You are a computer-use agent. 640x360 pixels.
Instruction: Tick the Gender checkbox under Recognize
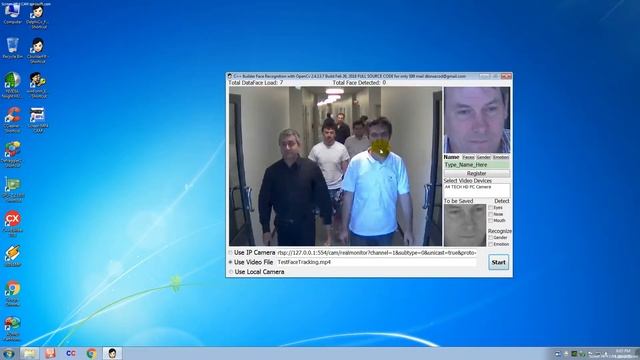point(491,238)
